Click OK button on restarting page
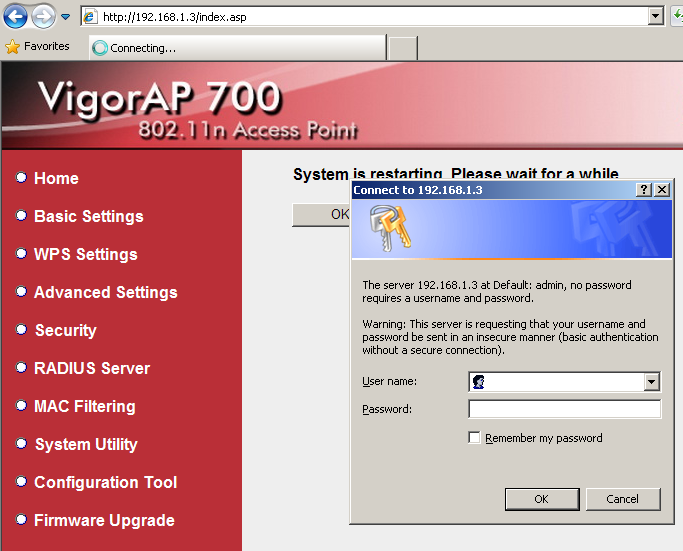683x551 pixels. pos(321,215)
